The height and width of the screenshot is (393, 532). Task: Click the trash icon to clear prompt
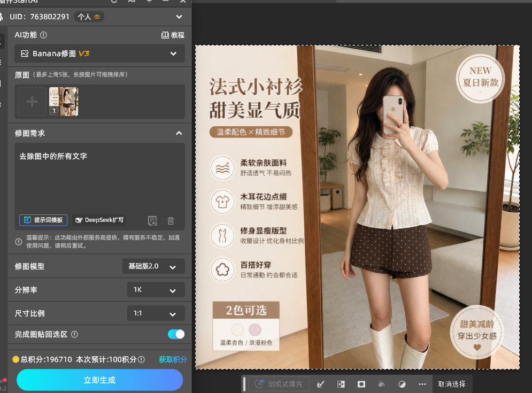tap(171, 221)
